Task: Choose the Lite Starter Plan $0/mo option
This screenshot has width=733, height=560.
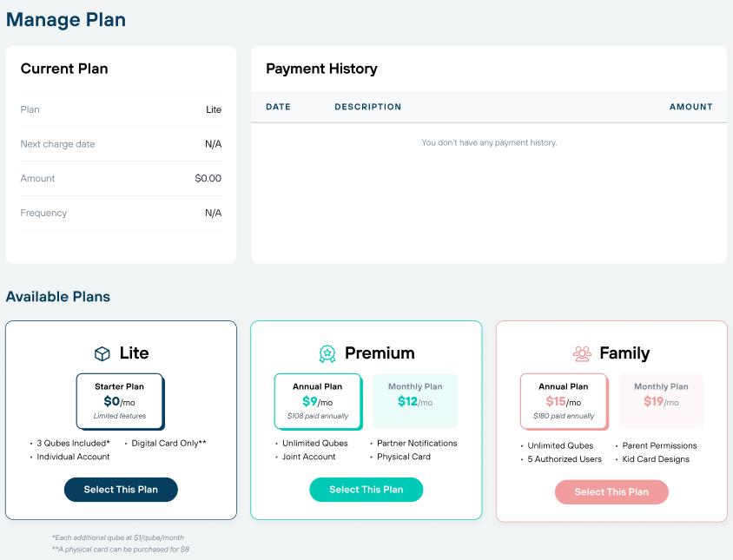Action: coord(120,401)
